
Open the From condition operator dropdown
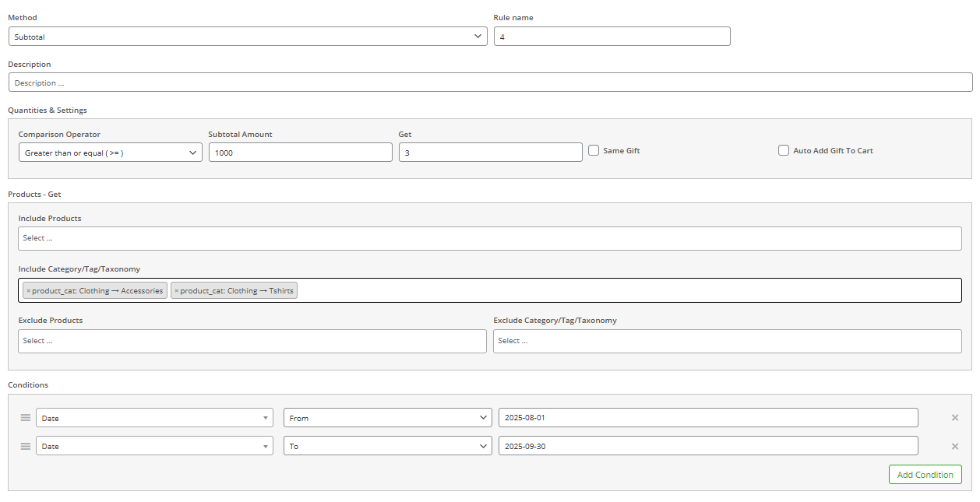point(387,418)
